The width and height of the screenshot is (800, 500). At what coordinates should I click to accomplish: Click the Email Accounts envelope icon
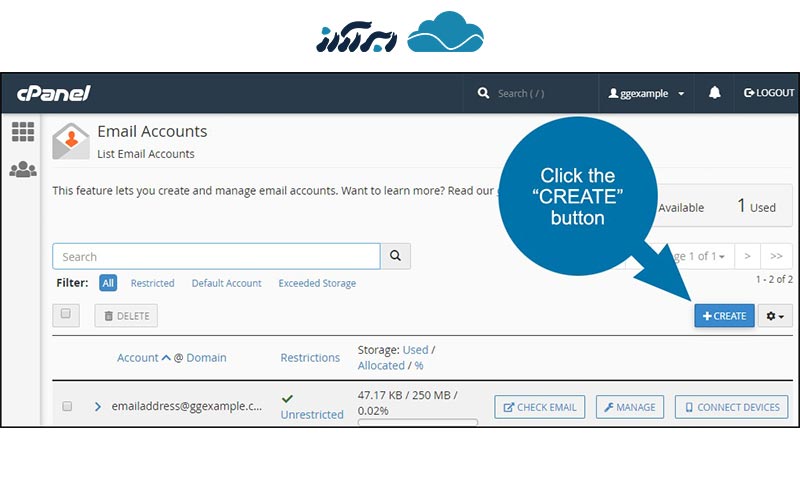coord(71,142)
